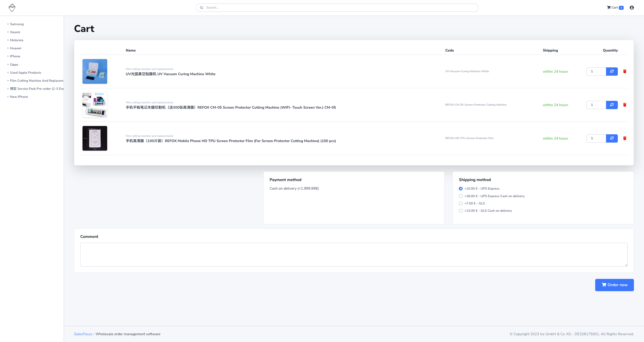
Task: Select UPS Express Cash on delivery
Action: pos(461,196)
